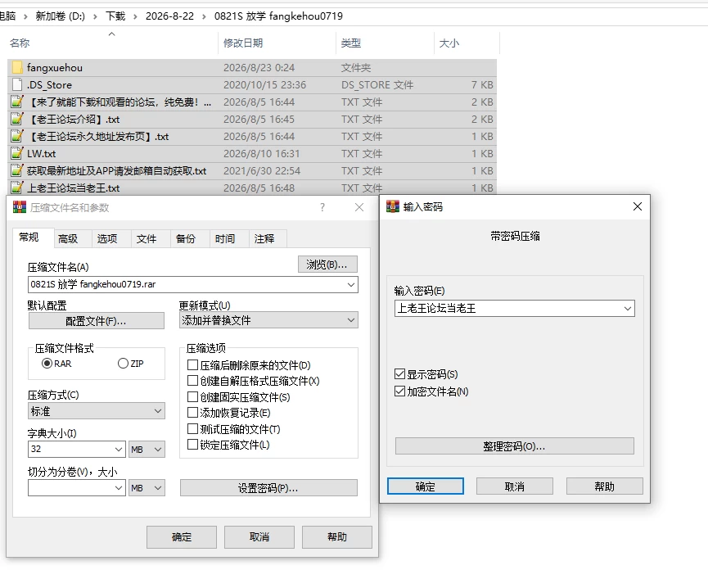The height and width of the screenshot is (588, 708).
Task: Sort by the 名称 column header
Action: coord(20,43)
